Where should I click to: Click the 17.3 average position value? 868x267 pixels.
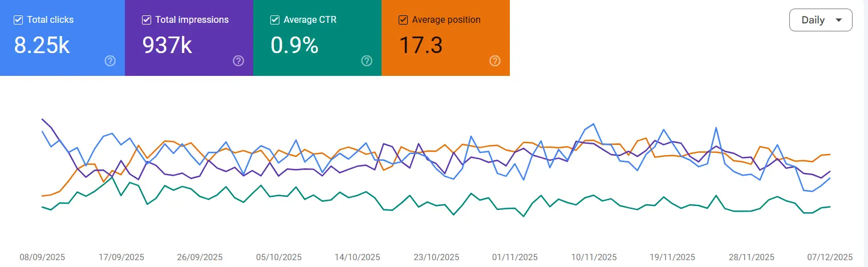pos(420,46)
